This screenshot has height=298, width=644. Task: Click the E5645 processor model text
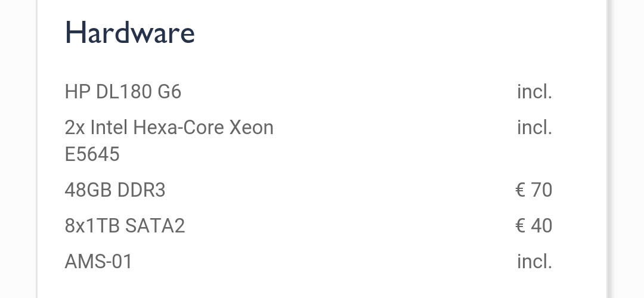click(92, 154)
